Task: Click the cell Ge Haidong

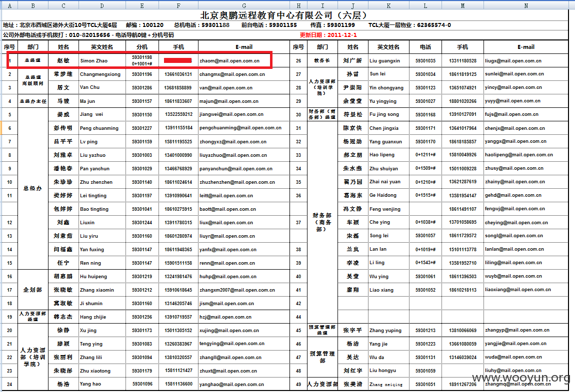Action: click(x=383, y=195)
